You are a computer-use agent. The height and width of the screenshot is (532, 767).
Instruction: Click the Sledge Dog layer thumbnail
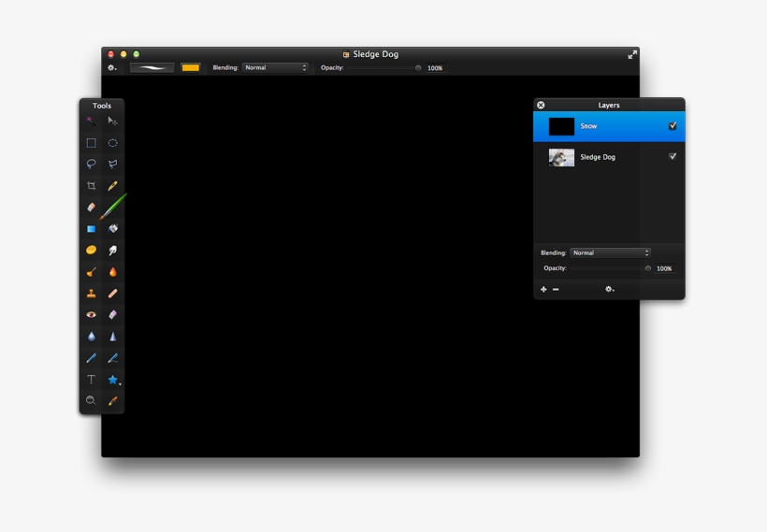point(561,157)
